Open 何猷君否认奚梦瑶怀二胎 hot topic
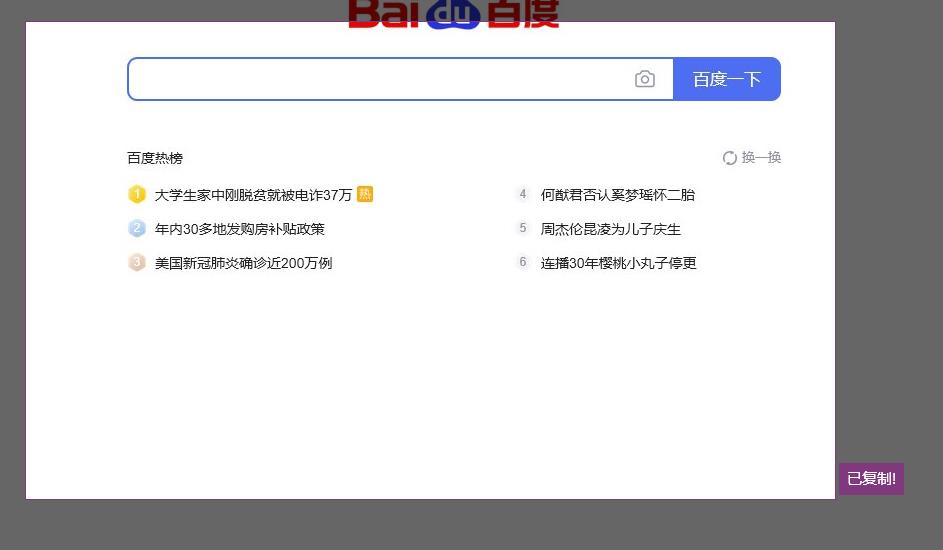This screenshot has width=943, height=550. (618, 195)
